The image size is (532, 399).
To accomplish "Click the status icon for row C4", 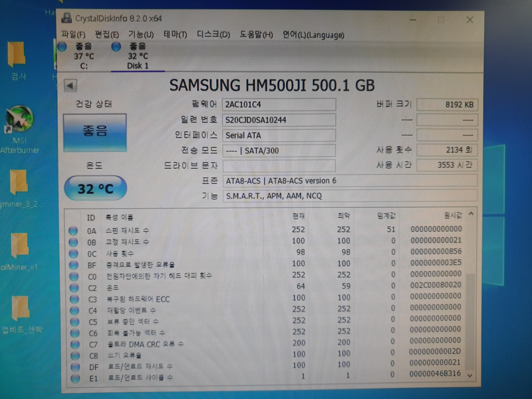I will [75, 310].
